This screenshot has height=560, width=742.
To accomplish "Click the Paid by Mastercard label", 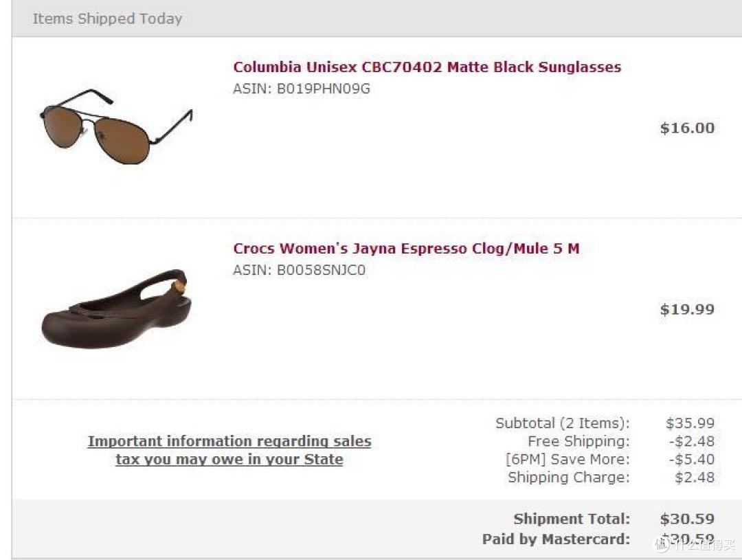I will click(556, 539).
